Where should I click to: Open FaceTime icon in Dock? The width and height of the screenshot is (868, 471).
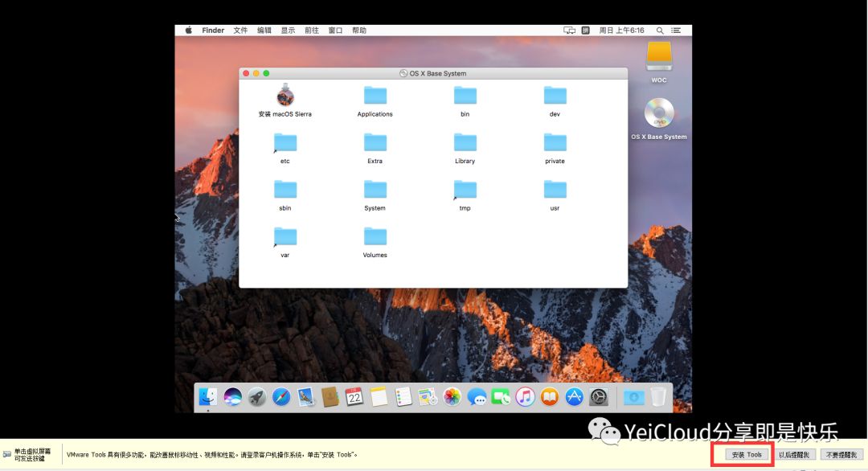[x=501, y=397]
